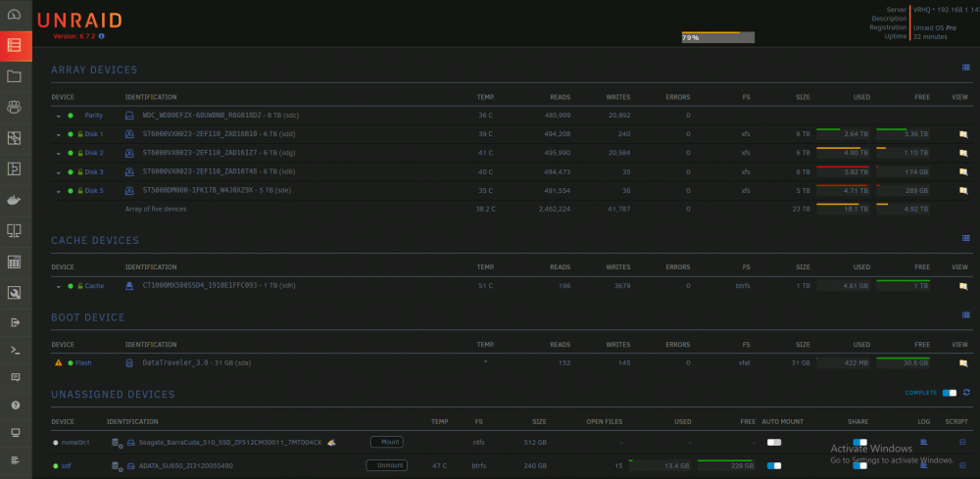The height and width of the screenshot is (479, 980).
Task: Open the Terminal prompt icon in sidebar
Action: tap(16, 350)
